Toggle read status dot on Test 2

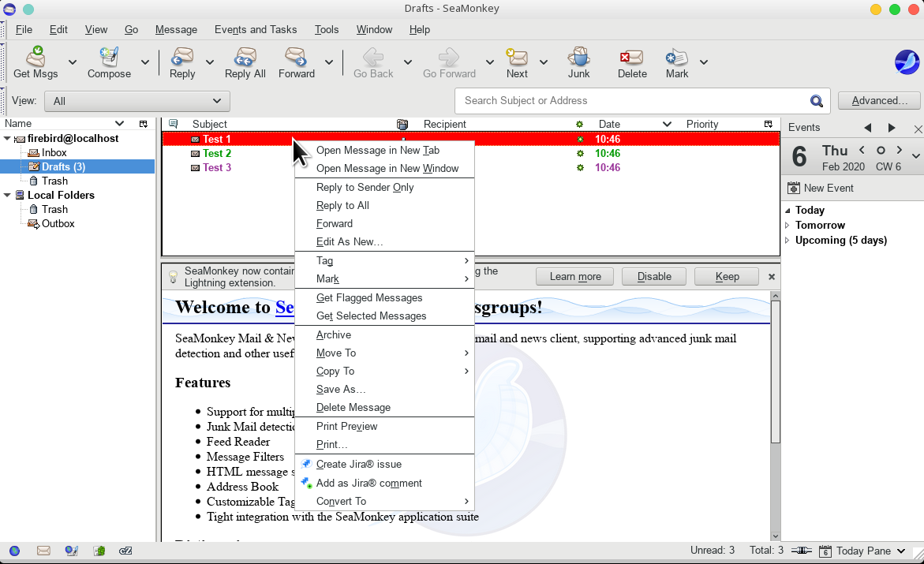tap(580, 153)
